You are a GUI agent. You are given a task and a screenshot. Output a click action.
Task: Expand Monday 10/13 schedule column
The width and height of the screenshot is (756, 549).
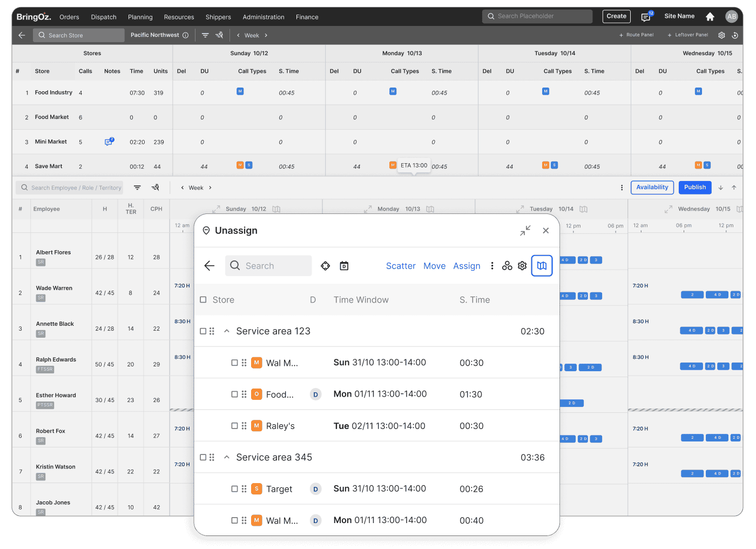point(368,209)
